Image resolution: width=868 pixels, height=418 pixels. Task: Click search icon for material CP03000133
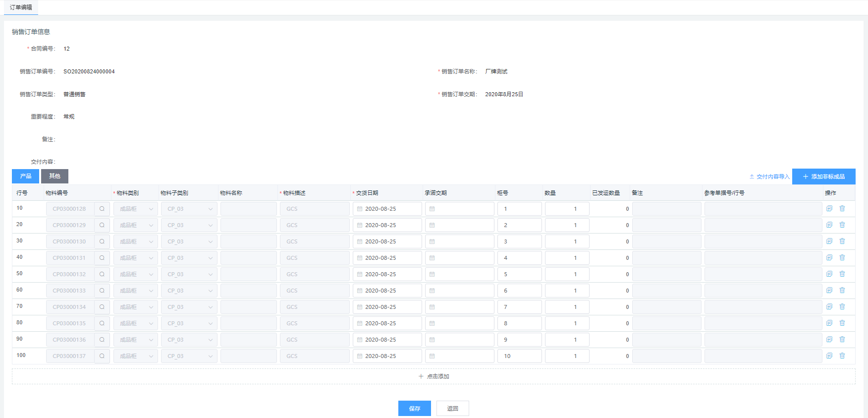coord(102,291)
